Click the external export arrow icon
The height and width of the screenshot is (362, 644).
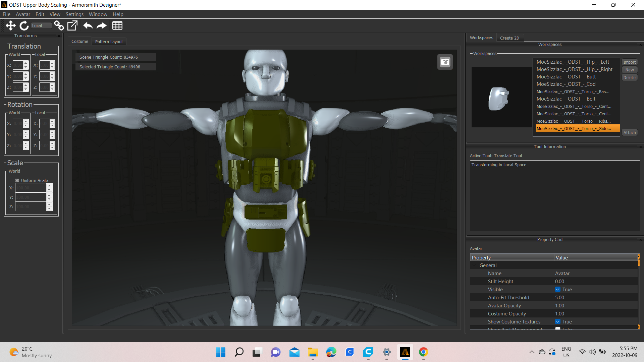click(x=72, y=25)
